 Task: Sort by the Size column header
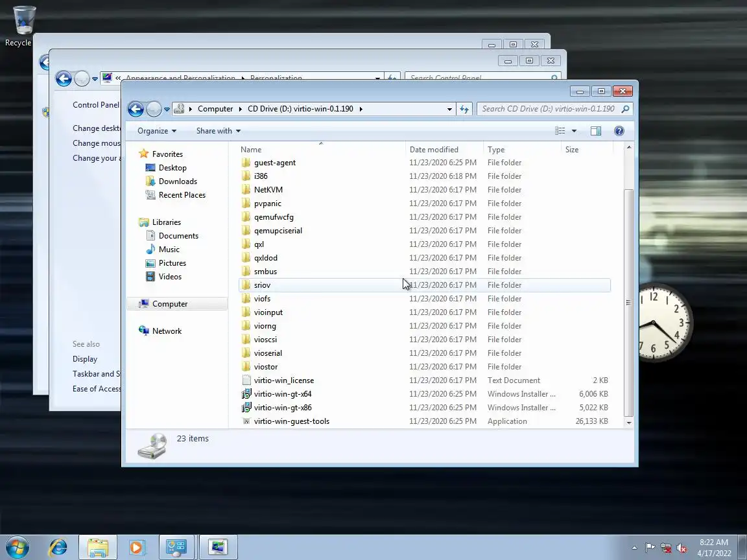pos(586,150)
